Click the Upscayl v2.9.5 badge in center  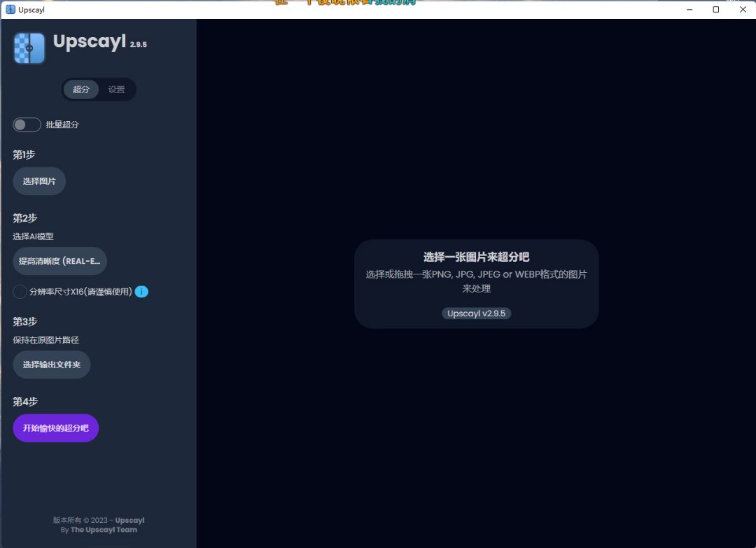pyautogui.click(x=476, y=314)
